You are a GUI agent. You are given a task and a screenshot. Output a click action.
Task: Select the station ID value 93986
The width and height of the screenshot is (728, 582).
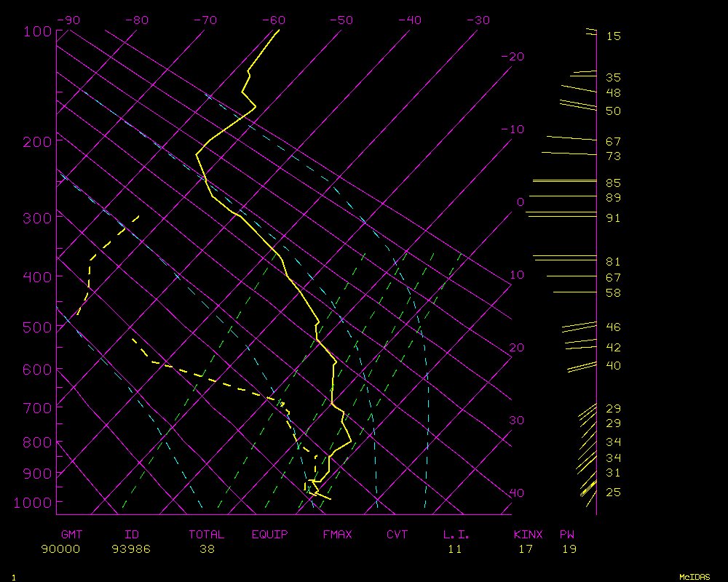(131, 549)
